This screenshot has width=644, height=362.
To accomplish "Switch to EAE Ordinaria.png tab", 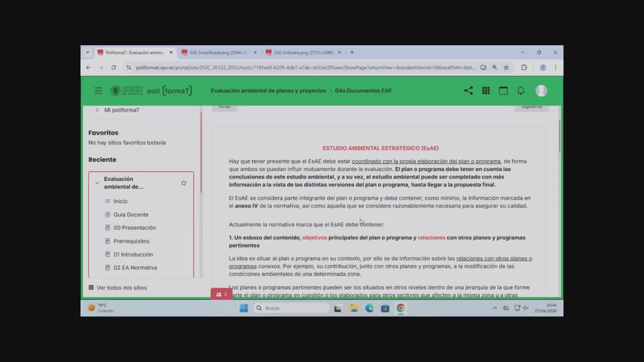I will [x=303, y=52].
